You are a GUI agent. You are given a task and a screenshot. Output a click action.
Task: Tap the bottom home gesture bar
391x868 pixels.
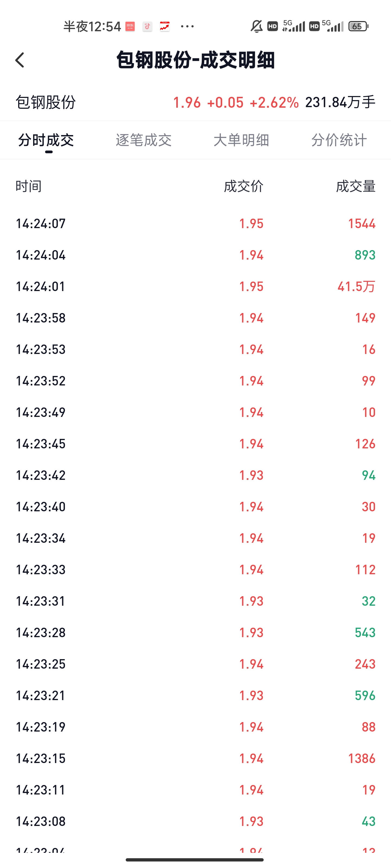coord(195,860)
